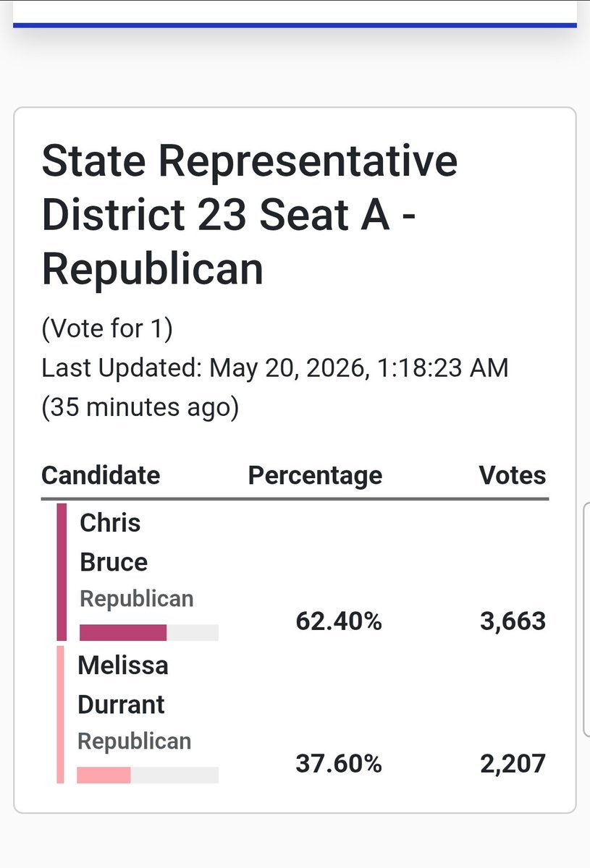Click the State Representative District 23 title
The image size is (590, 868).
(x=250, y=215)
